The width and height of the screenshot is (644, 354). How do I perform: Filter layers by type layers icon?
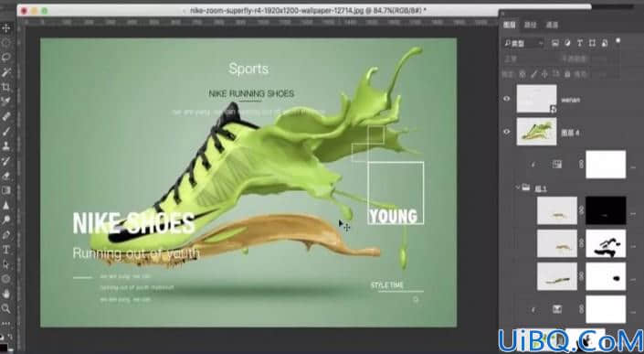pos(579,43)
